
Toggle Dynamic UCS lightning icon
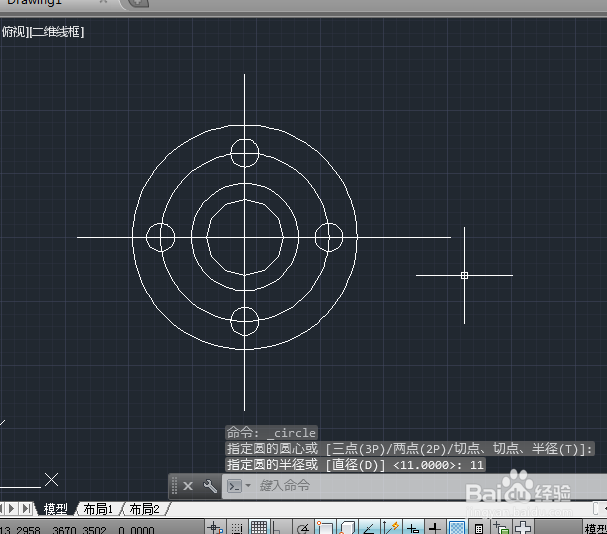[x=391, y=528]
